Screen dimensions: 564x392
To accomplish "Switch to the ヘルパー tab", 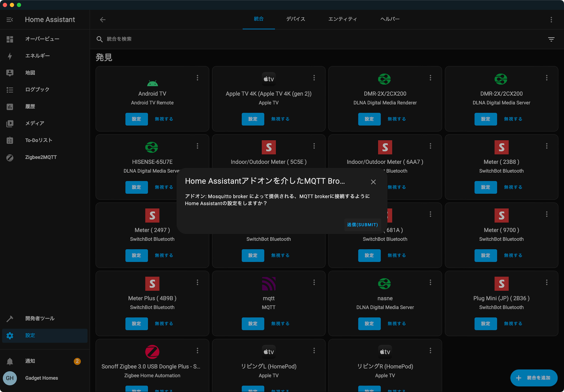I will (x=390, y=19).
